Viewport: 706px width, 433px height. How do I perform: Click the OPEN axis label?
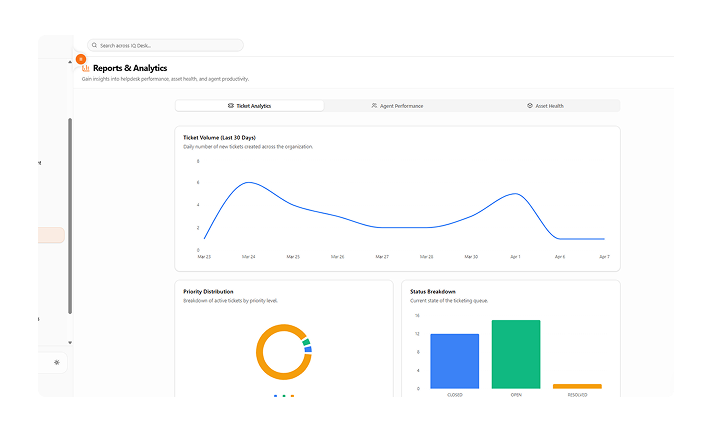tap(516, 395)
